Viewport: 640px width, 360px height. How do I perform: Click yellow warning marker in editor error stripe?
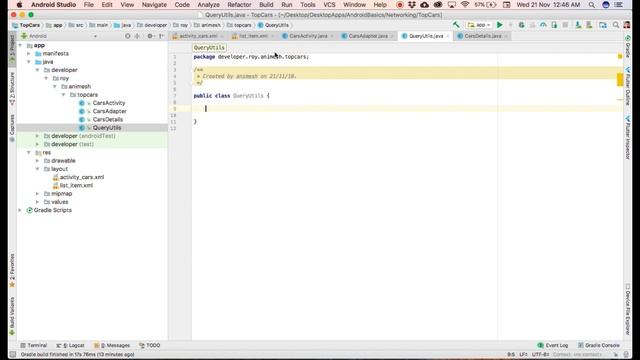pyautogui.click(x=620, y=80)
